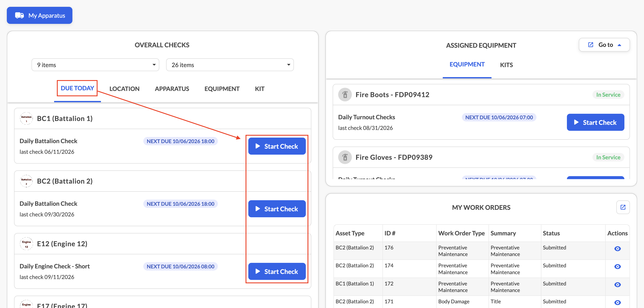Click NEXT DUE 10/06/2026 08:00 badge
Image resolution: width=644 pixels, height=308 pixels.
(x=180, y=266)
